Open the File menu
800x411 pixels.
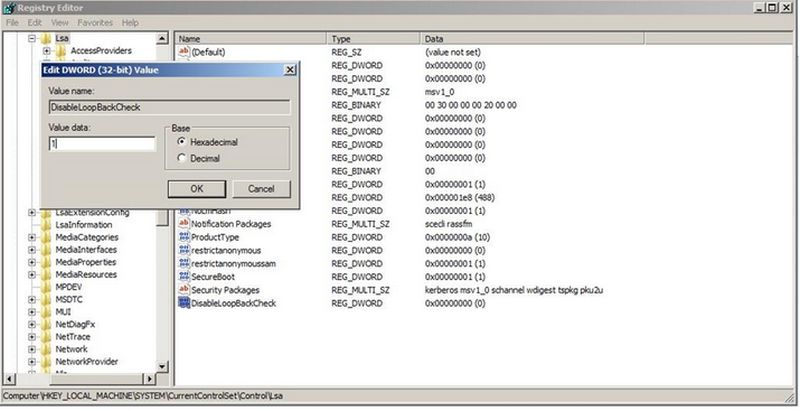[12, 22]
